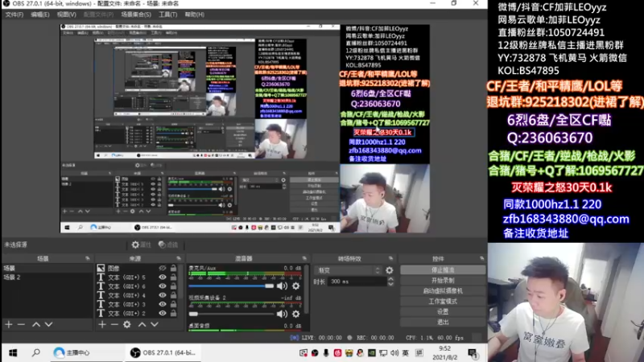Toggle lock on 文本 (GDI+) 4 source
The width and height of the screenshot is (644, 362).
click(173, 295)
